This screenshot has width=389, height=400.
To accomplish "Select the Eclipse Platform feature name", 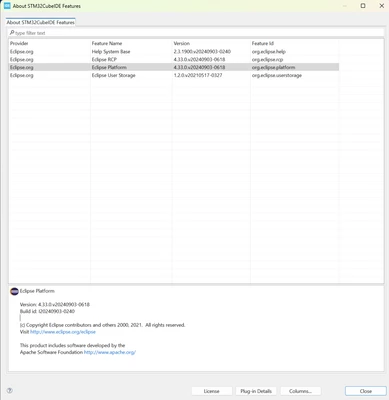I will click(109, 67).
